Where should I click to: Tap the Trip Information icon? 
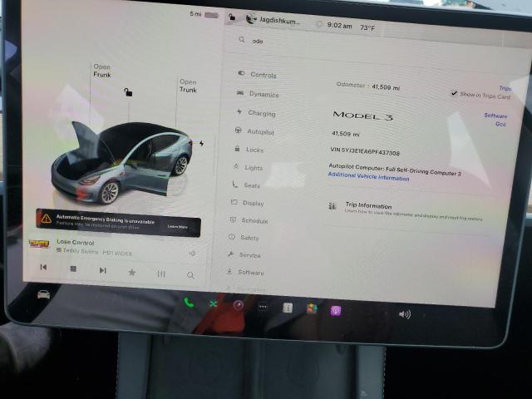pos(332,205)
